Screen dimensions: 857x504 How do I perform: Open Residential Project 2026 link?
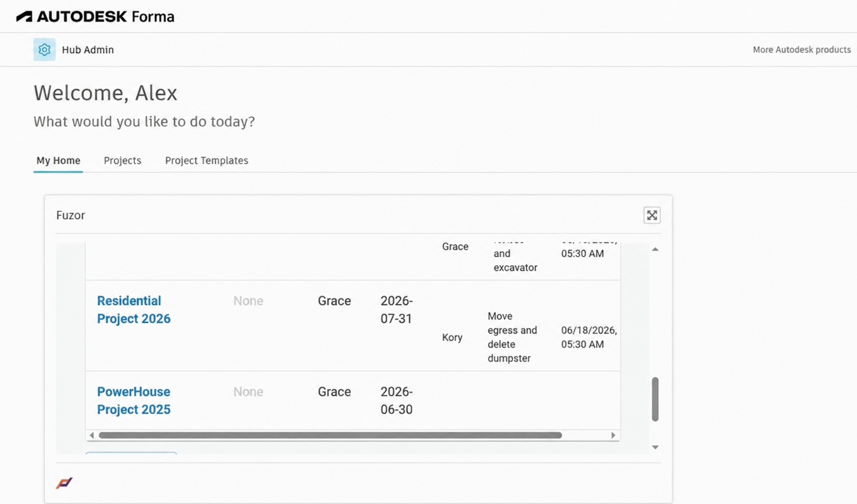tap(134, 310)
